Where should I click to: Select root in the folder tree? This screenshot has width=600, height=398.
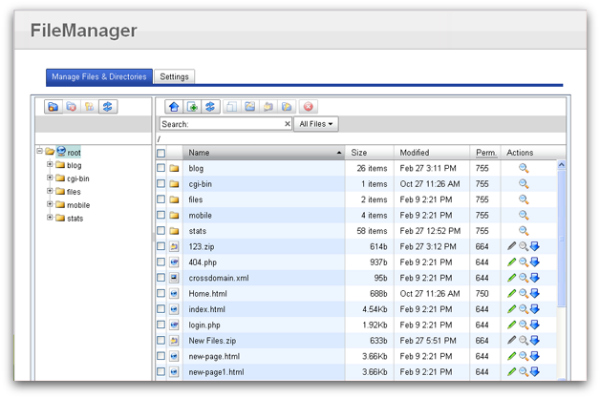point(74,153)
